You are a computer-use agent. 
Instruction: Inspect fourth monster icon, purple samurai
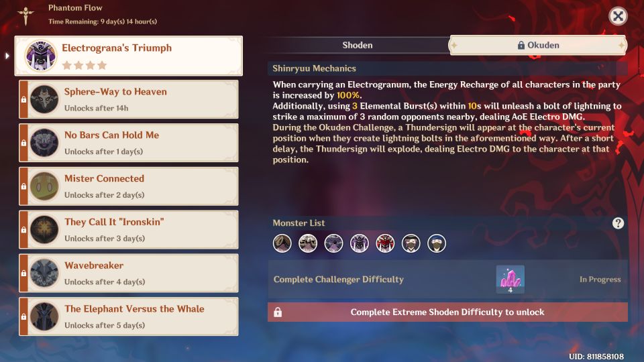coord(360,243)
